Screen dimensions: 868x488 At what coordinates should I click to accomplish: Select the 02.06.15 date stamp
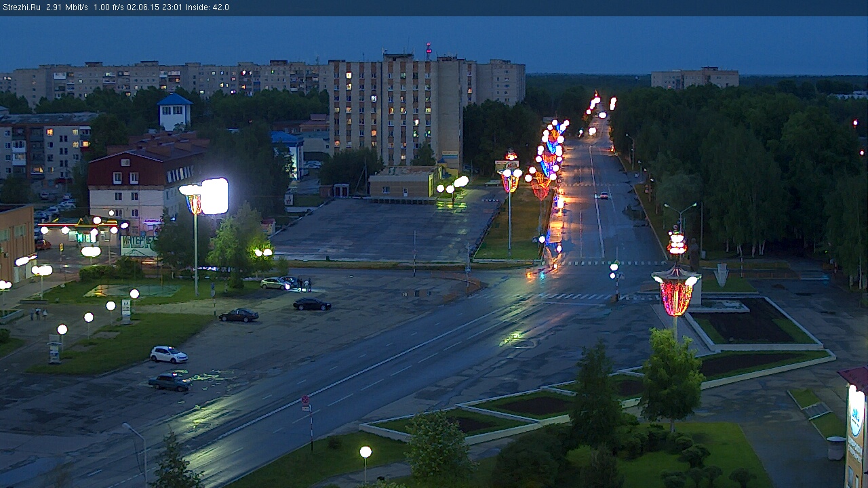[x=144, y=7]
